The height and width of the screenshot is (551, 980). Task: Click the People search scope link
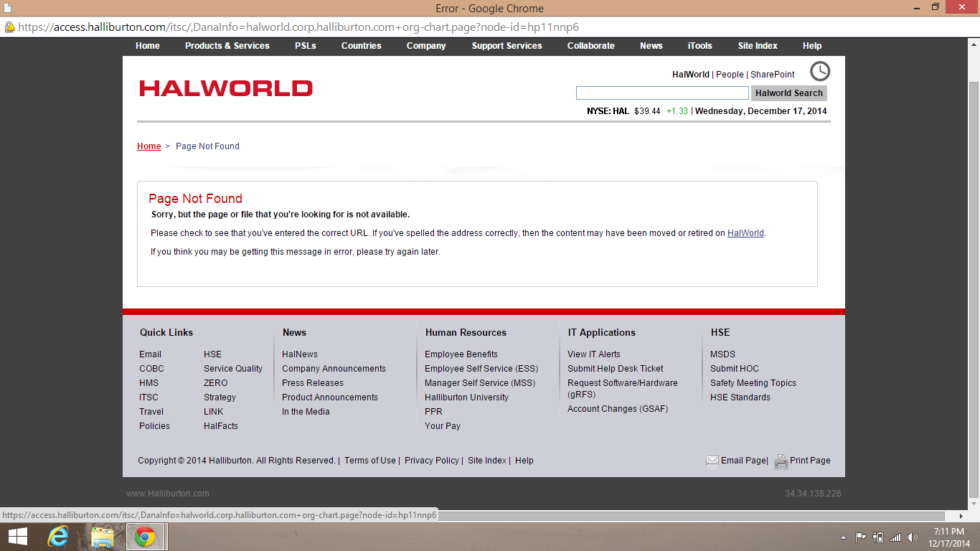(x=730, y=75)
